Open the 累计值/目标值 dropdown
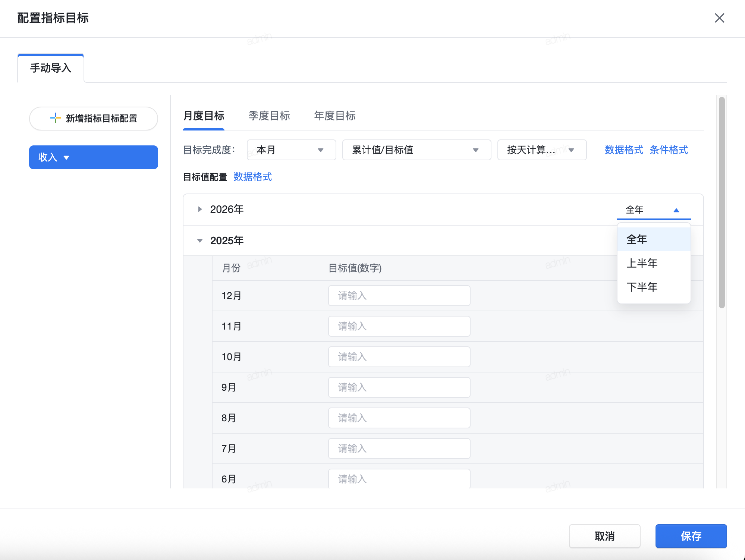The width and height of the screenshot is (745, 560). pos(416,150)
